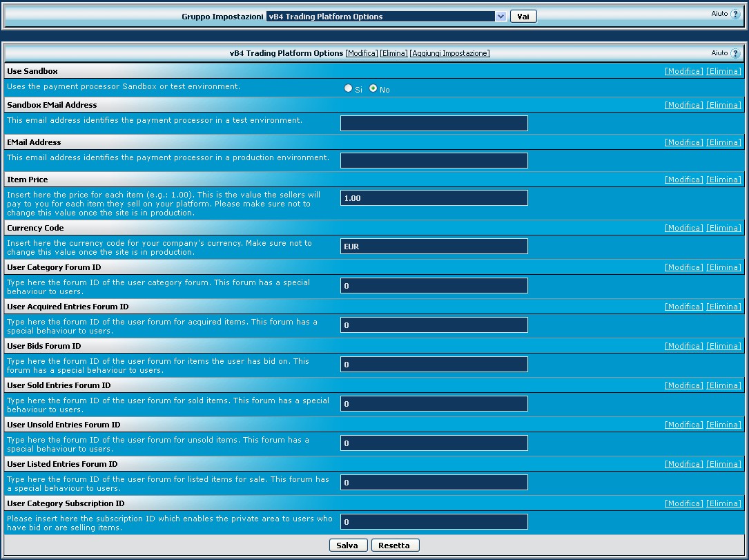Open Aggiungi Impostazione link in header

(x=449, y=53)
